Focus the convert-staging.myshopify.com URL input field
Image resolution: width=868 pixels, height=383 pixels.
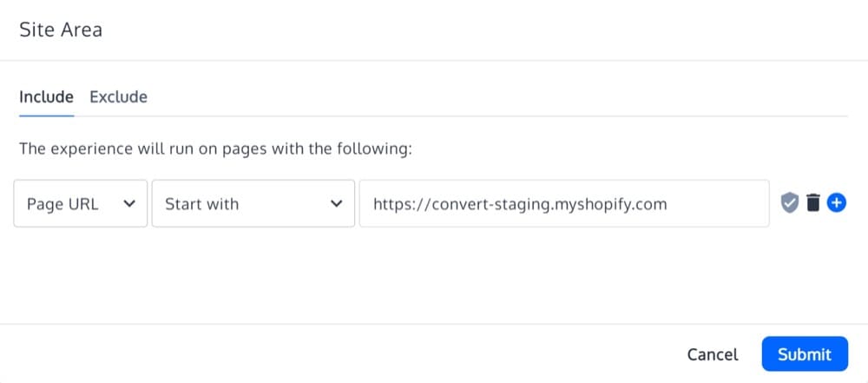coord(564,203)
